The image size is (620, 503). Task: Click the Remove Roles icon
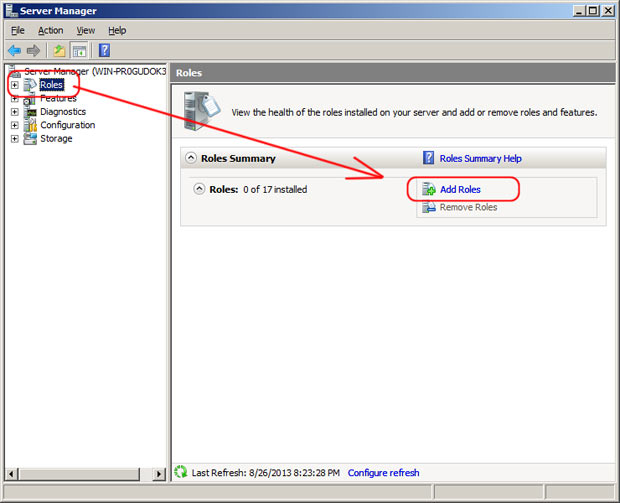coord(428,207)
